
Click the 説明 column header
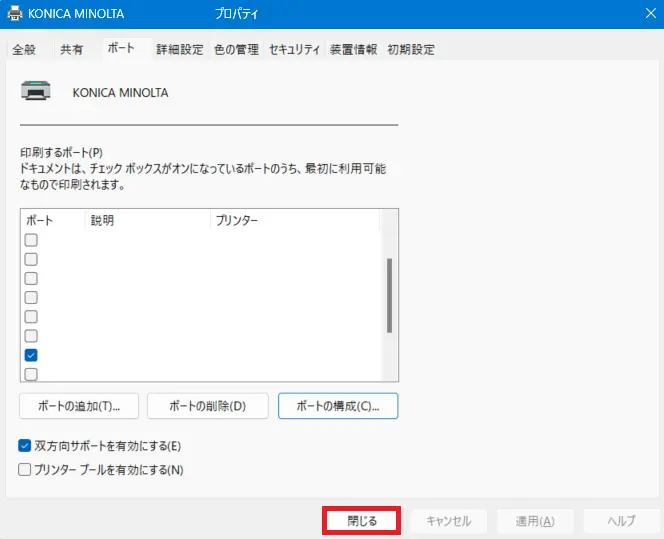click(x=103, y=220)
